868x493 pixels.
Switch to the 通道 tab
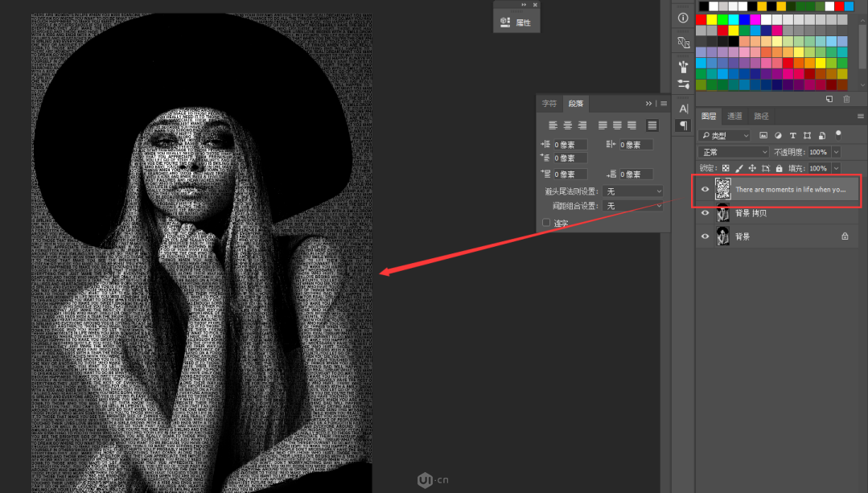click(735, 117)
